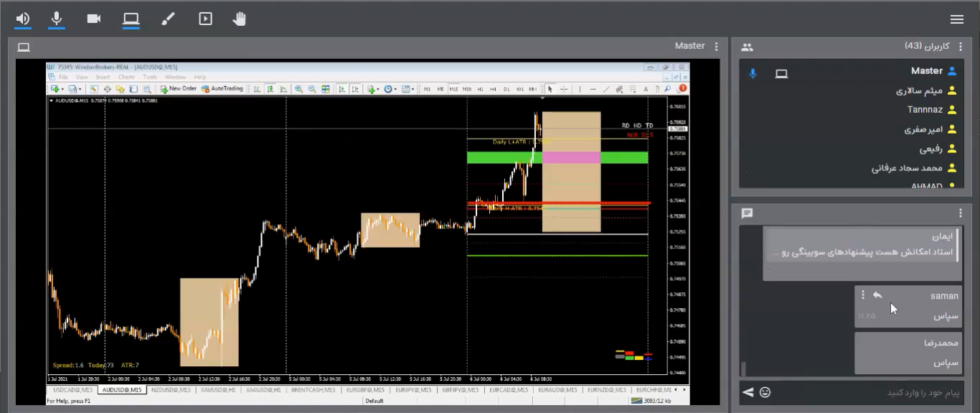
Task: Reply to saman's message using arrow
Action: click(x=877, y=295)
